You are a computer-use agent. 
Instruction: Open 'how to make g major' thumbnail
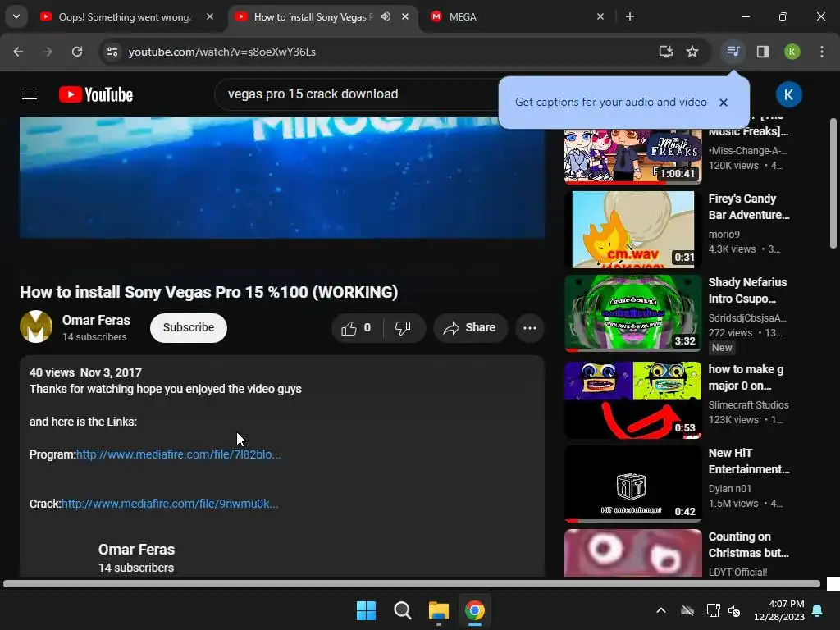pos(632,400)
